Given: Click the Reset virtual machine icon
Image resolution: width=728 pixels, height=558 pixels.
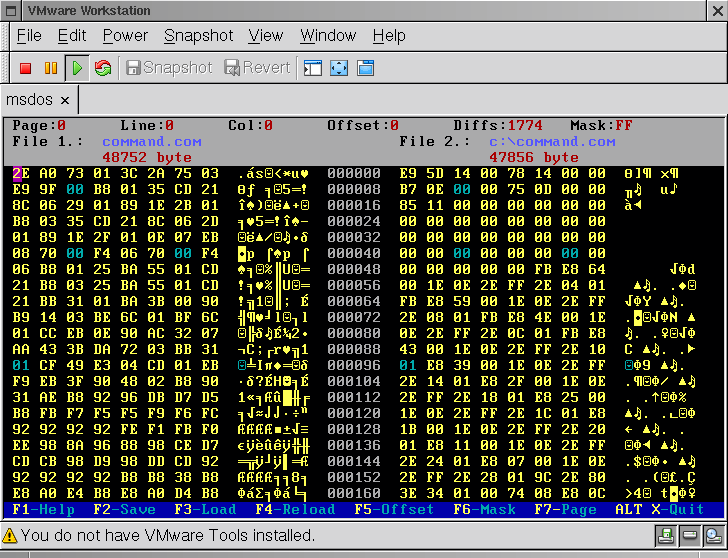Looking at the screenshot, I should click(102, 68).
